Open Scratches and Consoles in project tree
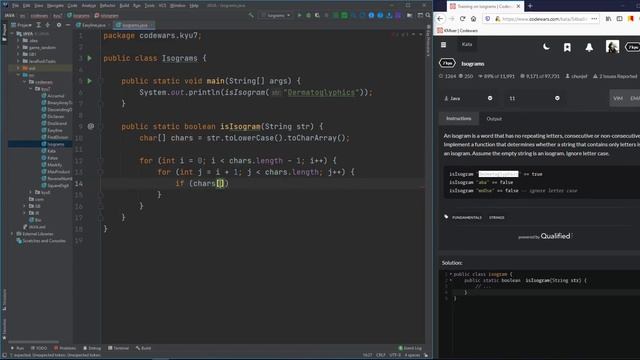 coord(41,241)
